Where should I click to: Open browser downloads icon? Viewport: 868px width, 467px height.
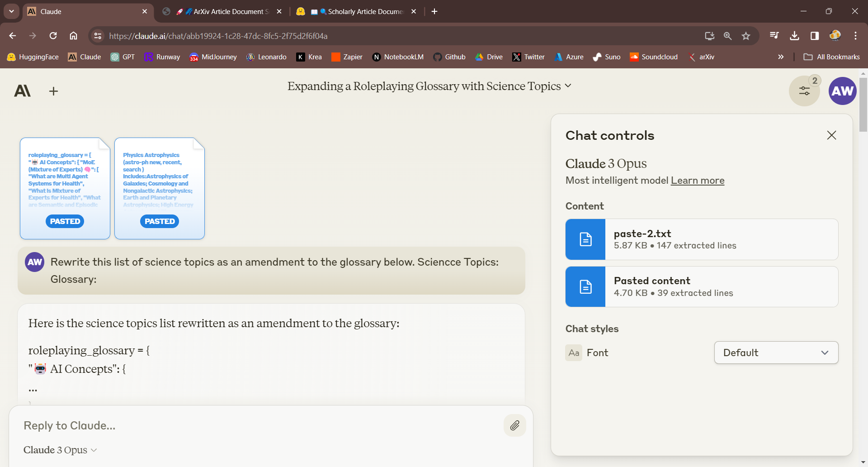(x=794, y=36)
